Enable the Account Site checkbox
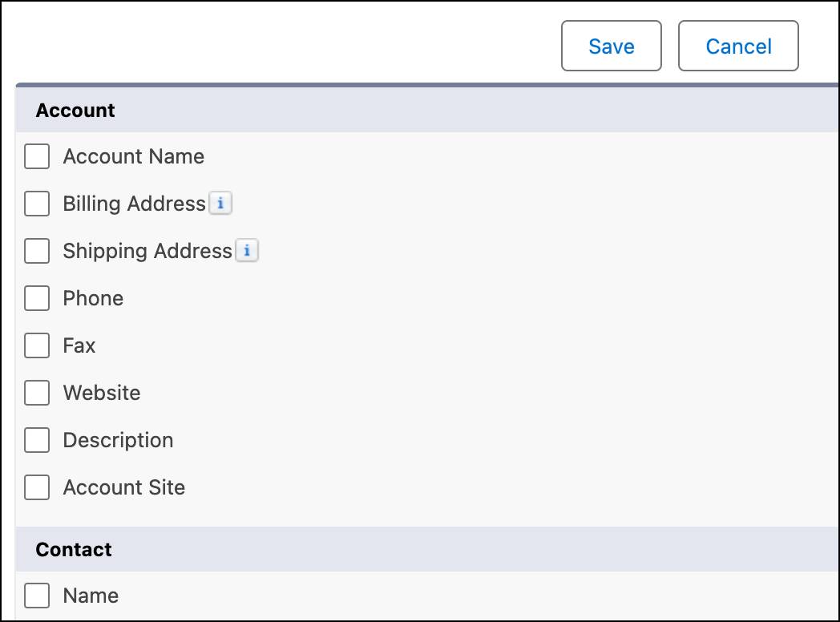840x622 pixels. click(x=36, y=487)
